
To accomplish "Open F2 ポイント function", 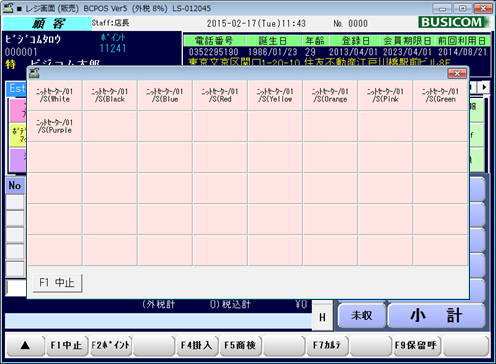I will (110, 345).
